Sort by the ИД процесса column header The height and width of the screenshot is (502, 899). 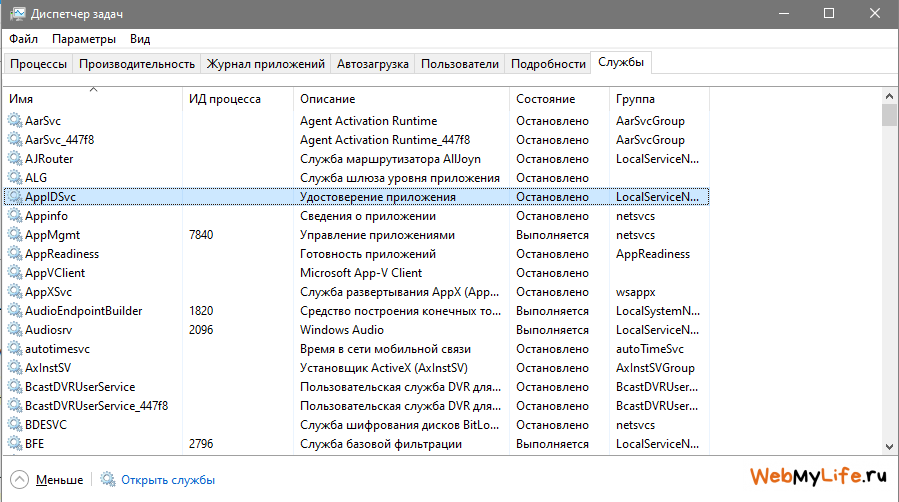224,99
